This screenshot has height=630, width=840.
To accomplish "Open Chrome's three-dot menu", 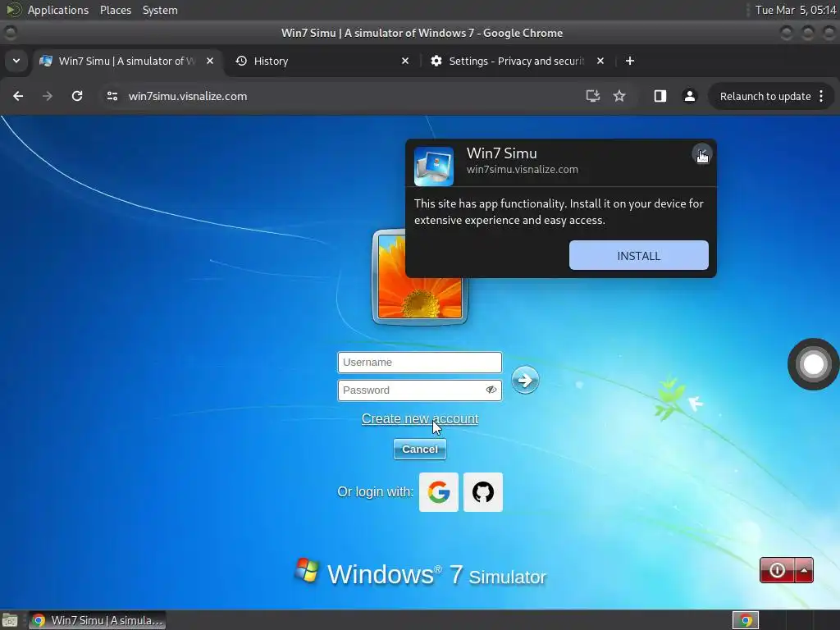I will pyautogui.click(x=821, y=96).
